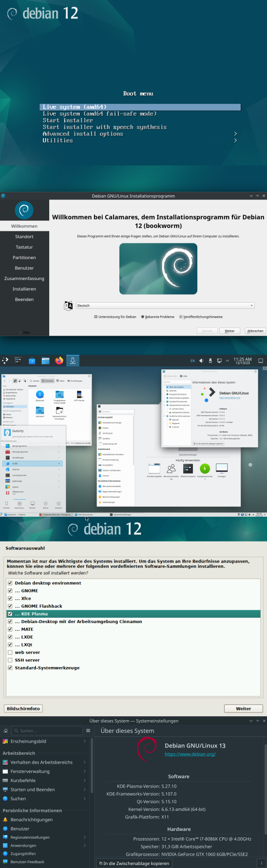267x868 pixels.
Task: Toggle the GNOME Flashback checkbox
Action: click(10, 606)
